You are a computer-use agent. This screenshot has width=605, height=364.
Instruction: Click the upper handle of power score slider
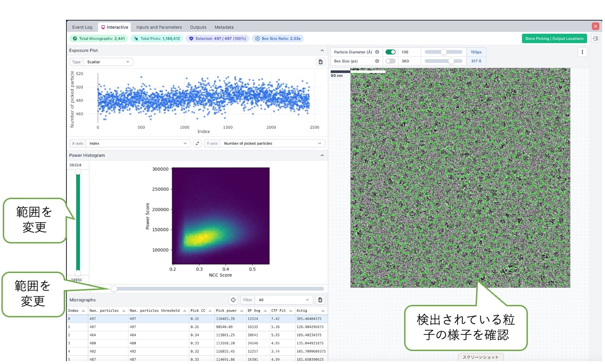click(x=78, y=172)
